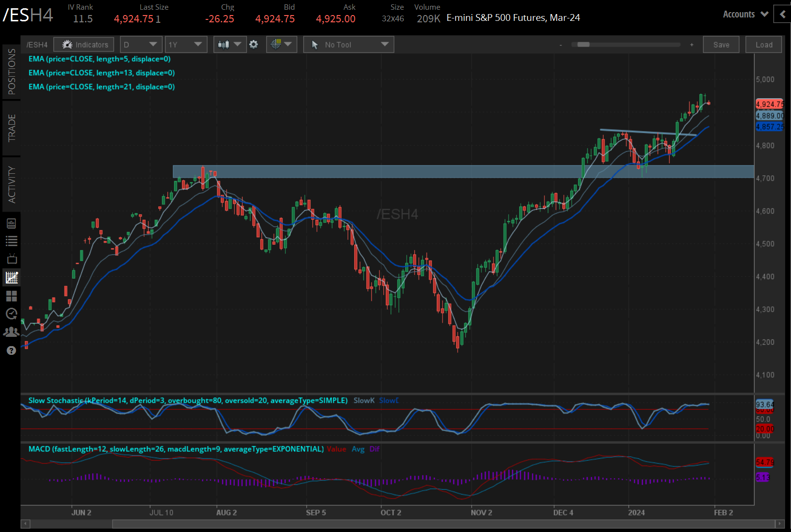Click the zoom out minus button
Screen dimensions: 791x532
click(x=560, y=45)
